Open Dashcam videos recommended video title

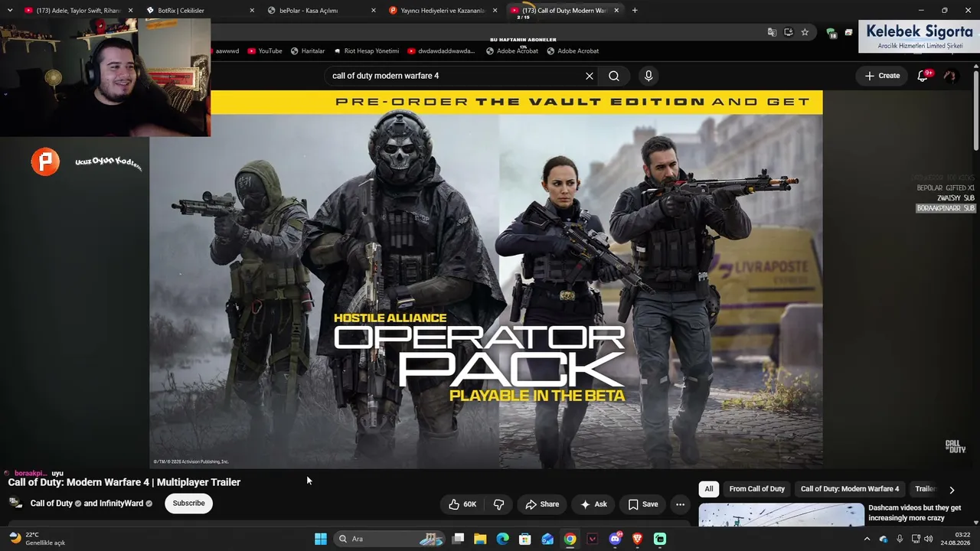[x=914, y=513]
